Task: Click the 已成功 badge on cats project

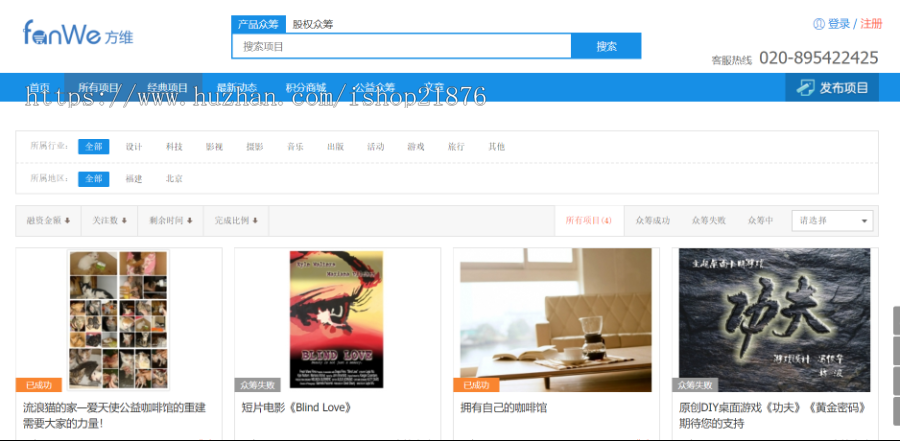Action: [x=38, y=385]
